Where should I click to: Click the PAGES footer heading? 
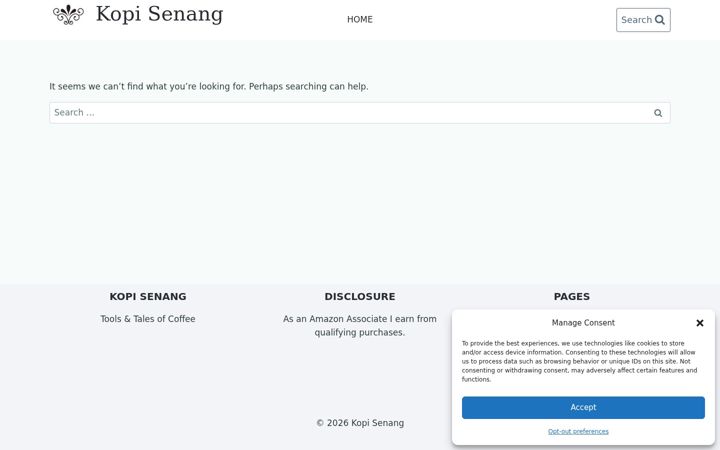pyautogui.click(x=572, y=297)
